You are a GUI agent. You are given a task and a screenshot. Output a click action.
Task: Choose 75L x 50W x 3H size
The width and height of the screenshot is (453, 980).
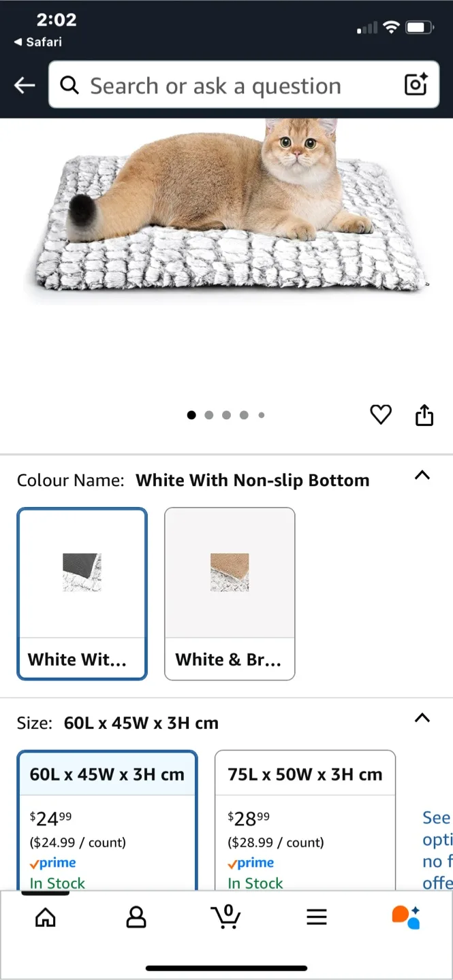[304, 817]
